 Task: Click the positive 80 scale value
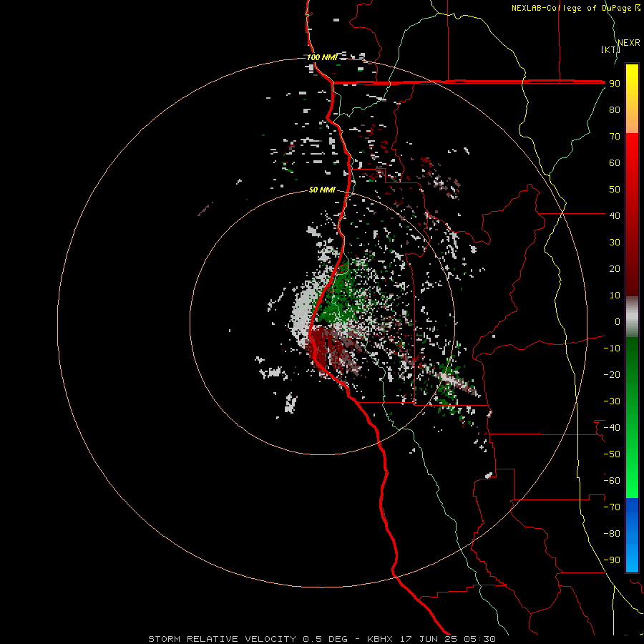[615, 110]
